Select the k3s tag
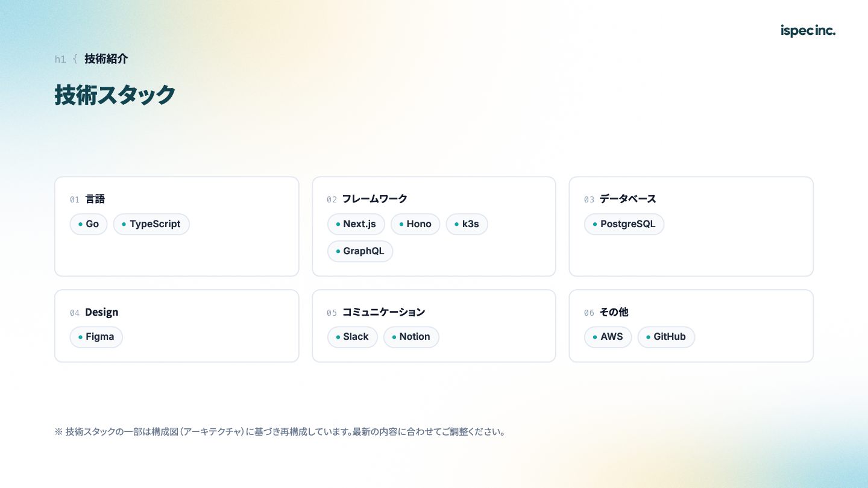The width and height of the screenshot is (868, 488). pyautogui.click(x=467, y=224)
